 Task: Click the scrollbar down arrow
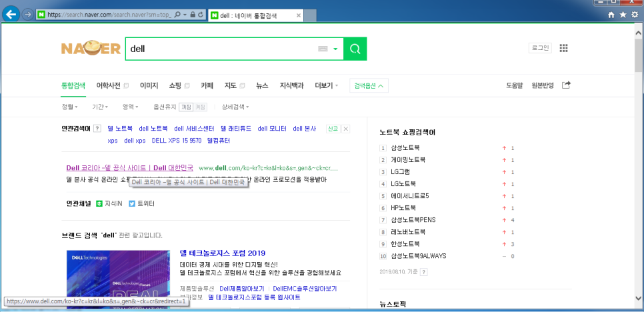(639, 298)
